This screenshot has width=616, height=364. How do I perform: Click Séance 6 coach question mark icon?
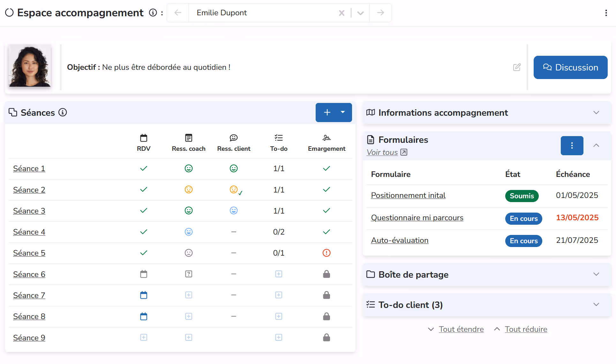pos(189,274)
